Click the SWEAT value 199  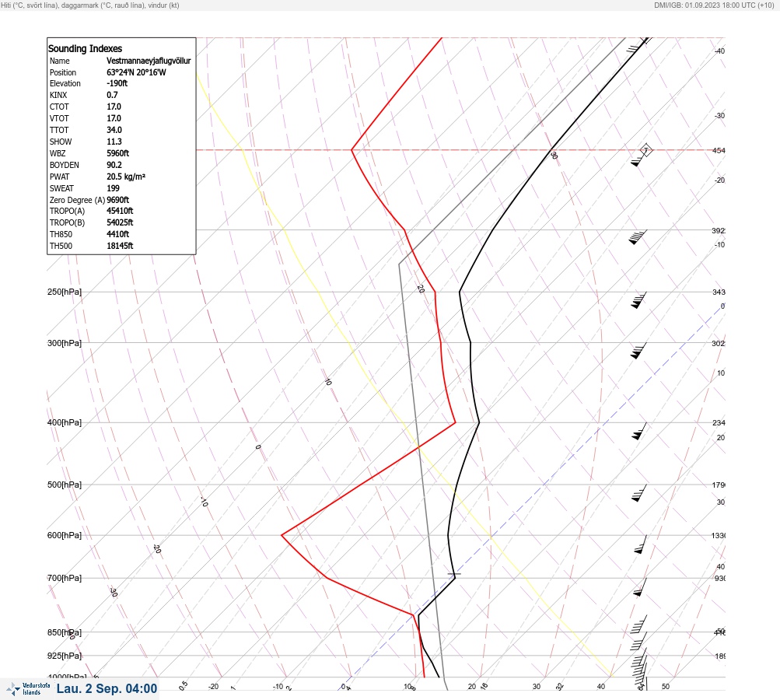[x=113, y=188]
